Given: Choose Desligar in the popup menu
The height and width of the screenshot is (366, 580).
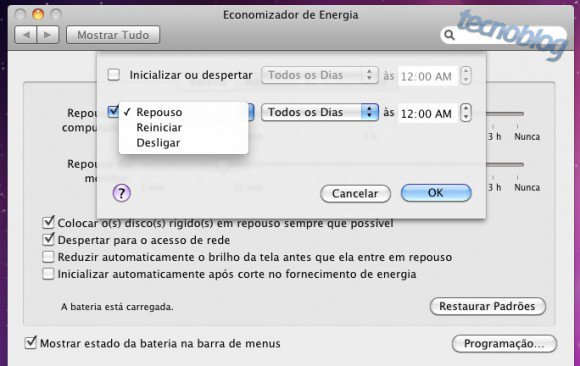Looking at the screenshot, I should [x=183, y=143].
